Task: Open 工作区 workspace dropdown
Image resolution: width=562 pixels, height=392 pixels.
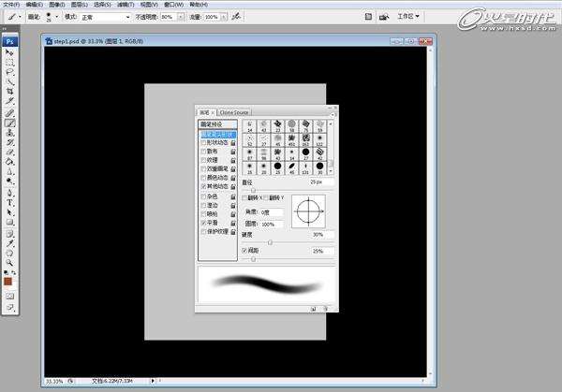Action: pyautogui.click(x=408, y=16)
